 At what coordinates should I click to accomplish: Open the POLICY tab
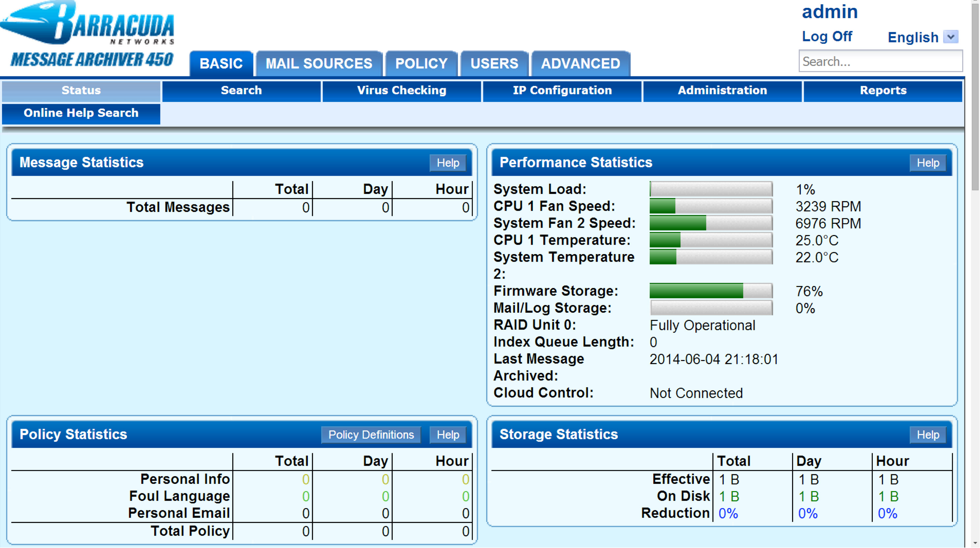point(421,64)
